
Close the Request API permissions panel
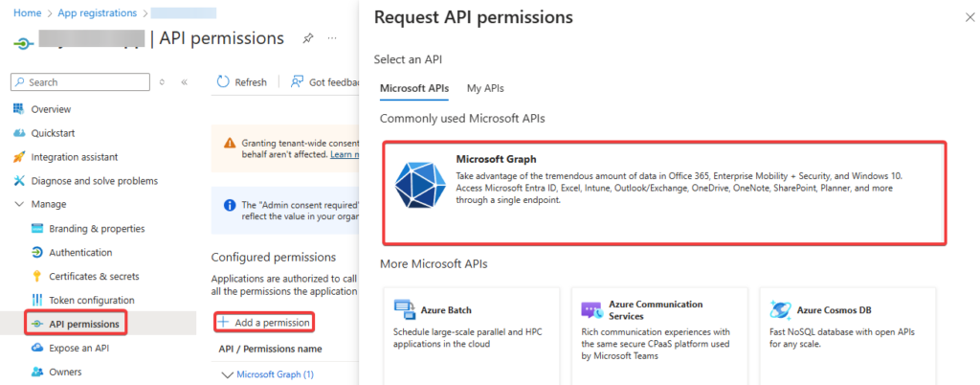pyautogui.click(x=961, y=17)
